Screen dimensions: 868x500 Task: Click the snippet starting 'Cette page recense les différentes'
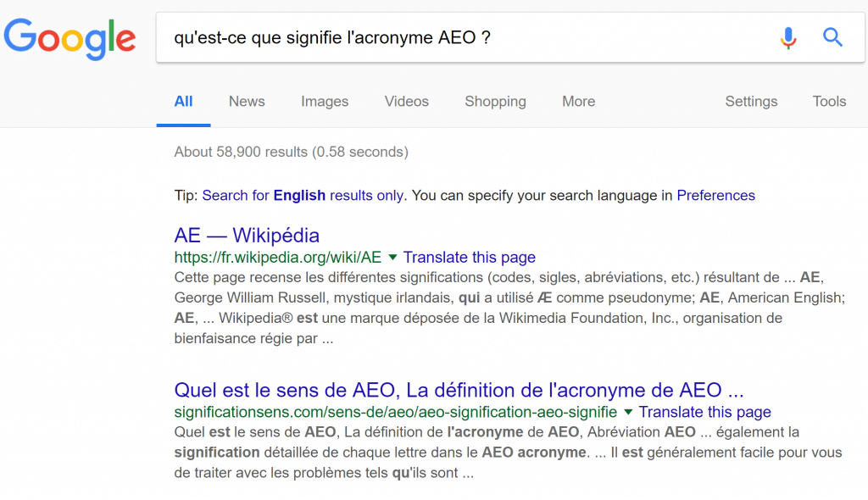click(x=509, y=308)
